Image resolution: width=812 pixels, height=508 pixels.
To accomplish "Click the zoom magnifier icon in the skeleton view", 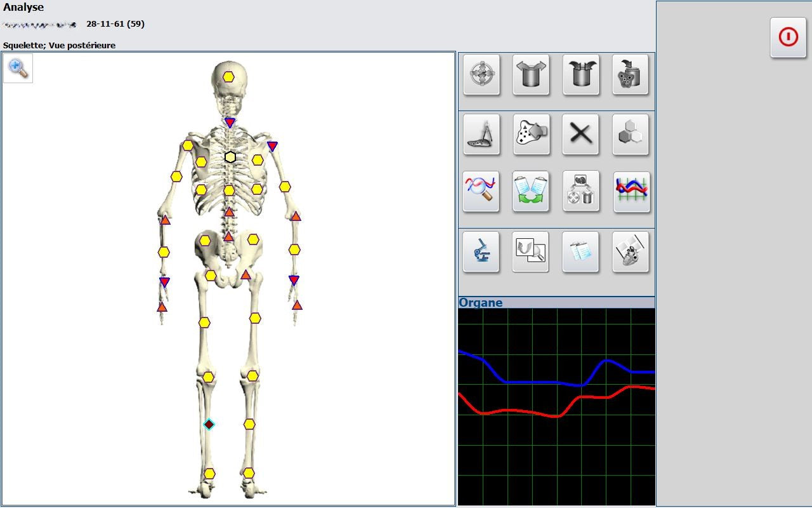I will point(18,68).
